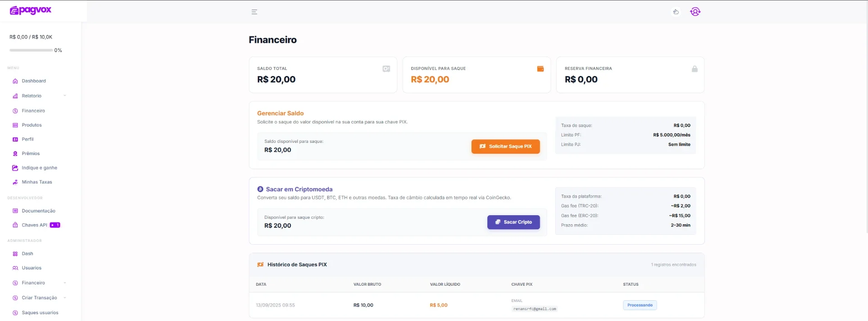868x321 pixels.
Task: Click the padlock icon on Reserva Financeira
Action: pyautogui.click(x=694, y=69)
